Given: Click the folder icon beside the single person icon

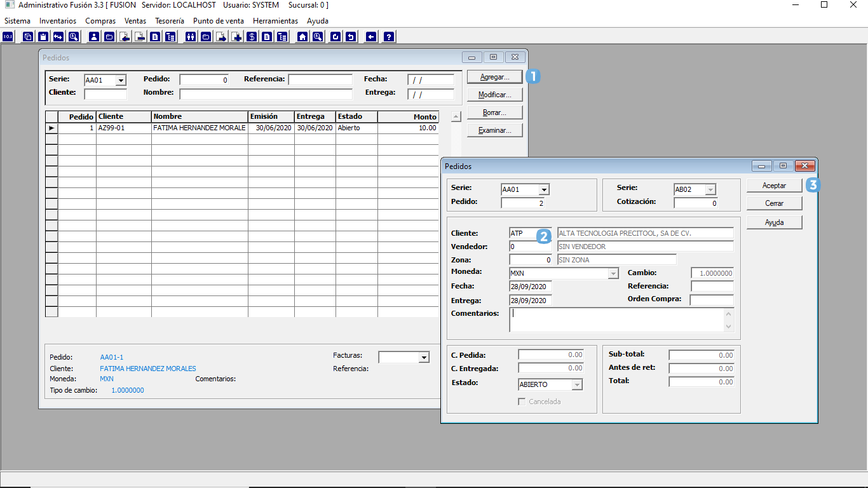Looking at the screenshot, I should [x=109, y=37].
